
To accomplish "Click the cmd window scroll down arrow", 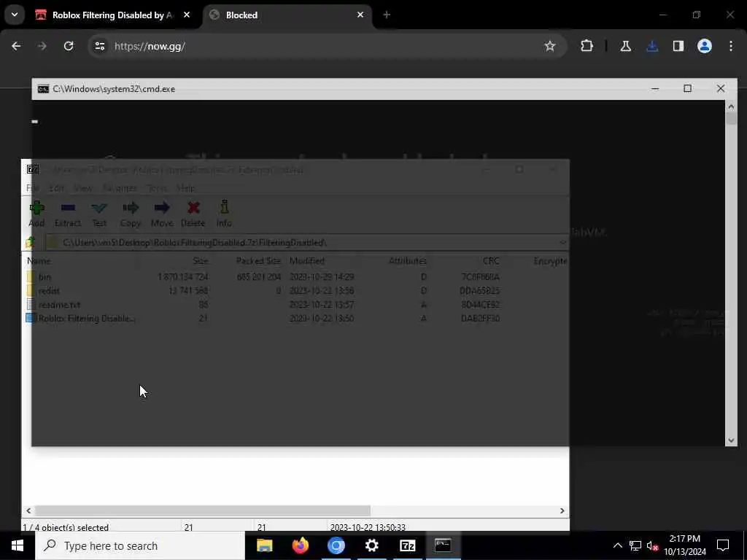I will click(x=731, y=440).
